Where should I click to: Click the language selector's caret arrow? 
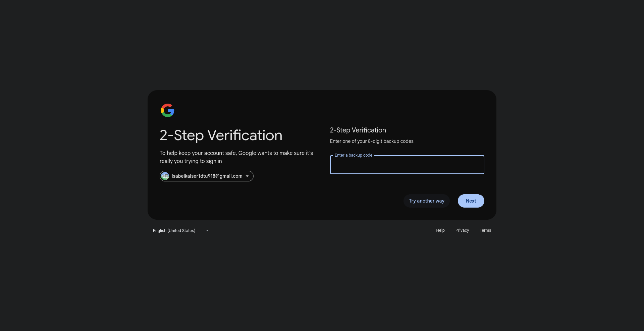[x=207, y=230]
